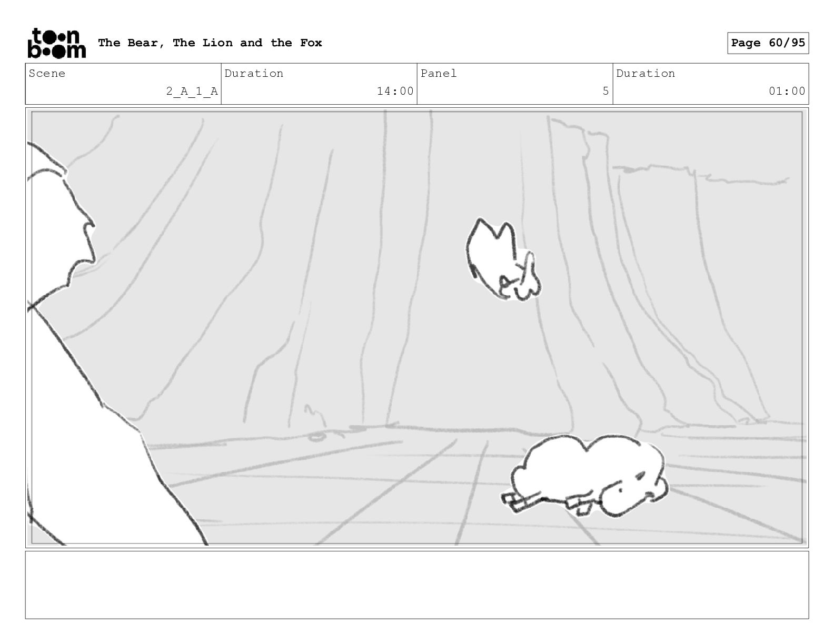Click the Toon Boom logo
This screenshot has height=644, width=834.
click(56, 43)
